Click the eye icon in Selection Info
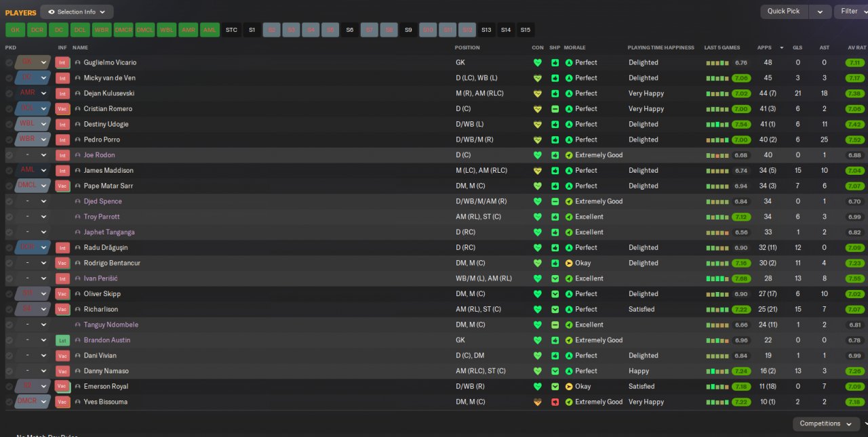Image resolution: width=868 pixels, height=437 pixels. 52,12
